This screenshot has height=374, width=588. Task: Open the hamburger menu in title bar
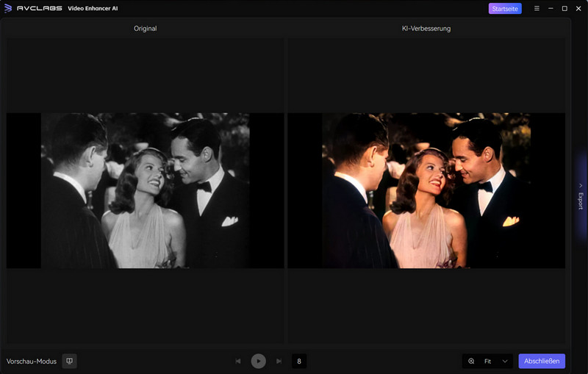537,8
